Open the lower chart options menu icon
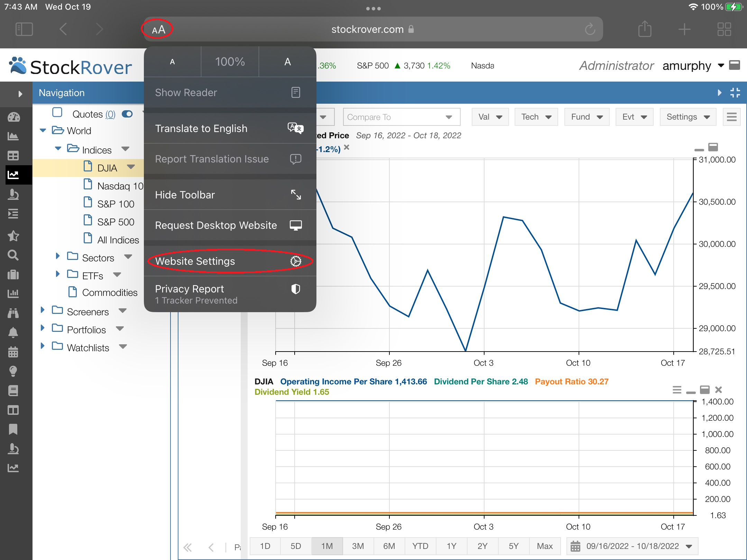 677,390
